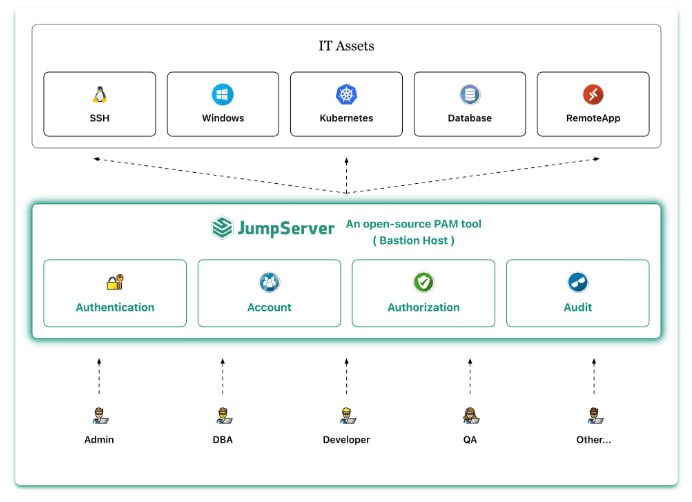Click the Database cylinder icon

coord(470,94)
